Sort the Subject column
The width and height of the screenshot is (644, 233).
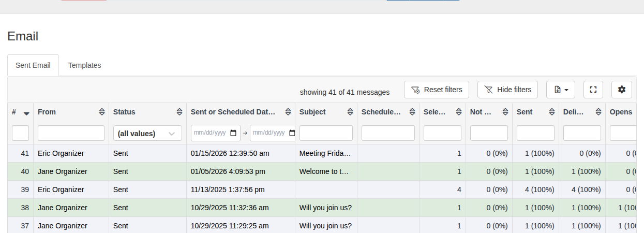tap(350, 112)
